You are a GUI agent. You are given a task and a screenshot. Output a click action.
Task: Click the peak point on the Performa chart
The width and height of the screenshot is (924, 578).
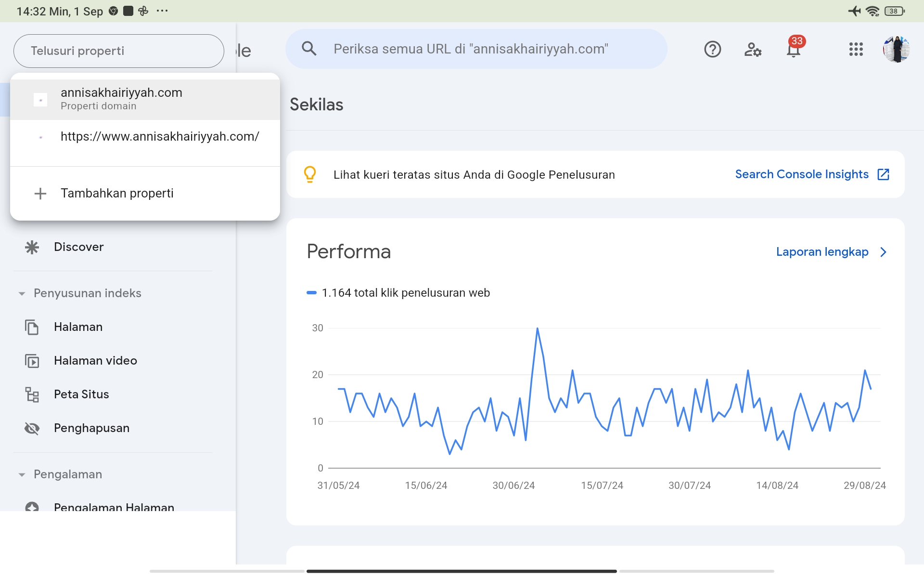pos(537,328)
